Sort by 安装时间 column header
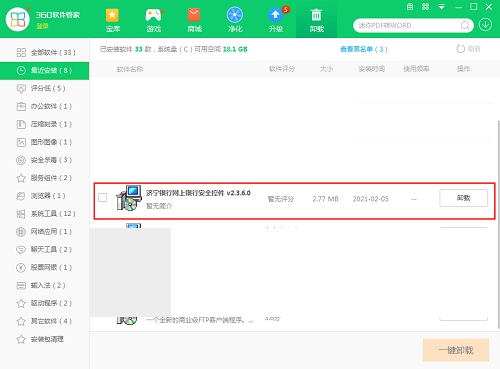The image size is (500, 369). 372,69
